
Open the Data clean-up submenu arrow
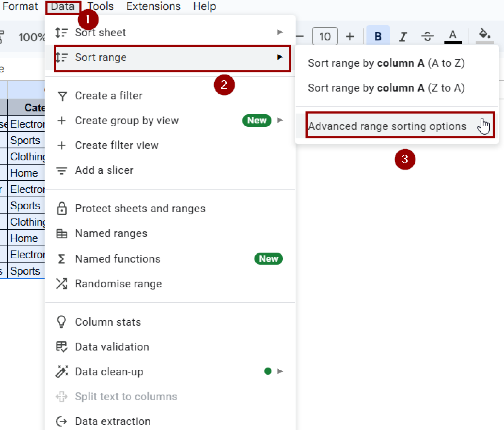(x=280, y=371)
